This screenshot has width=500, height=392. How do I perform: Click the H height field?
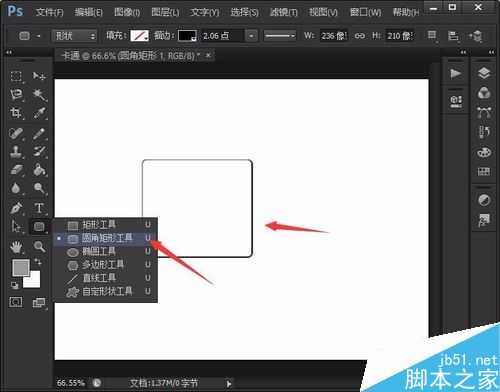click(400, 36)
